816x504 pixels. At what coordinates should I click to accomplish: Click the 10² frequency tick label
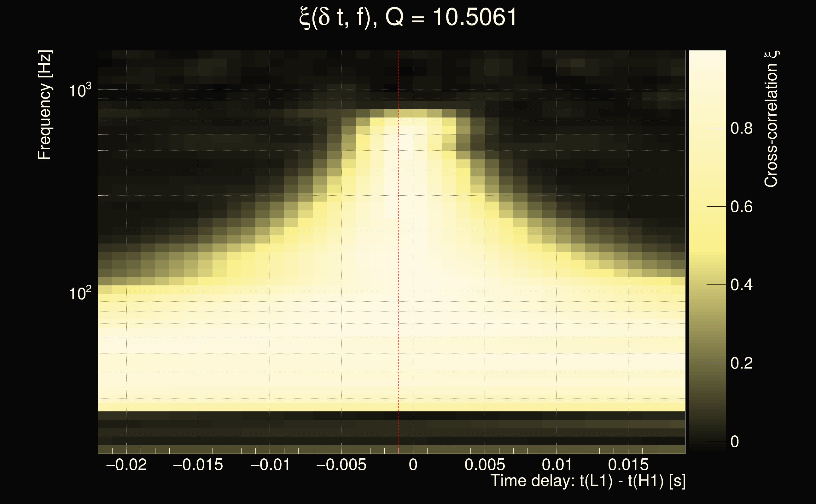coord(80,293)
